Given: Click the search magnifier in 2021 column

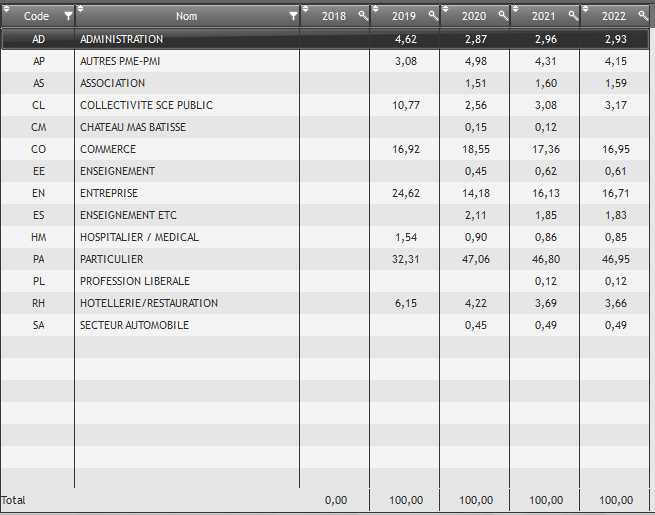Looking at the screenshot, I should [573, 16].
